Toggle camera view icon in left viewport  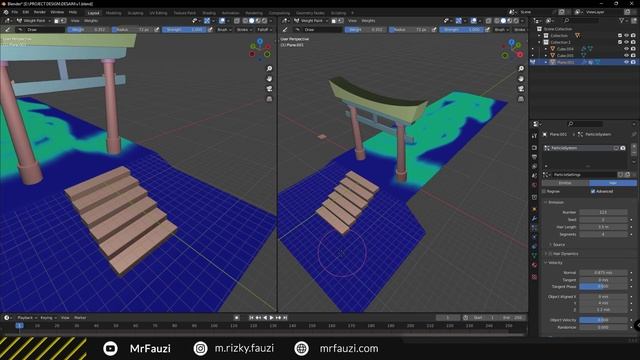tap(269, 89)
